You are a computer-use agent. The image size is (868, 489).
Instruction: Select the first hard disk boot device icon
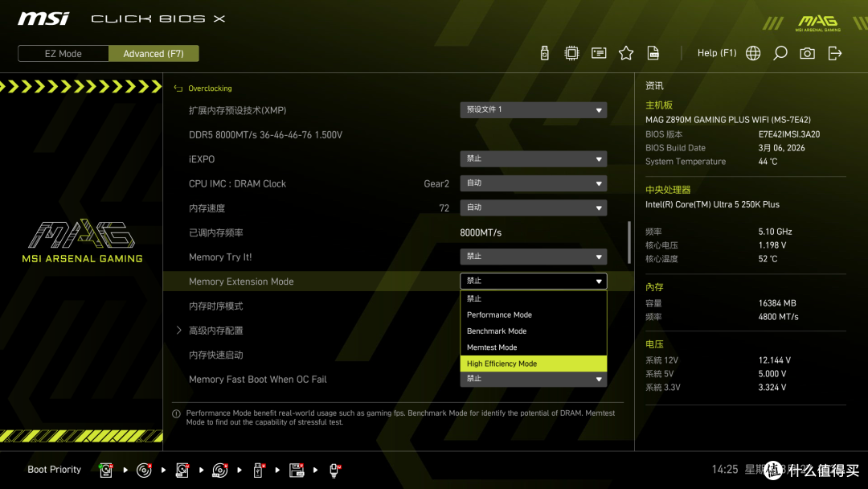point(106,471)
